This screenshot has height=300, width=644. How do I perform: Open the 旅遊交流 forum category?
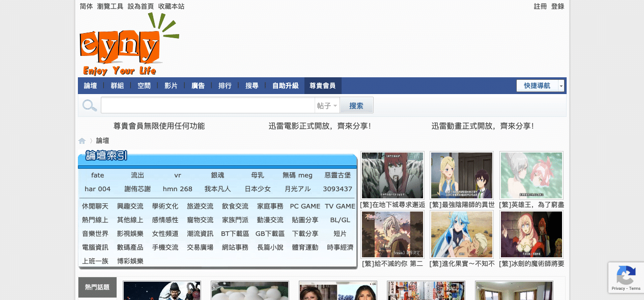coord(200,206)
